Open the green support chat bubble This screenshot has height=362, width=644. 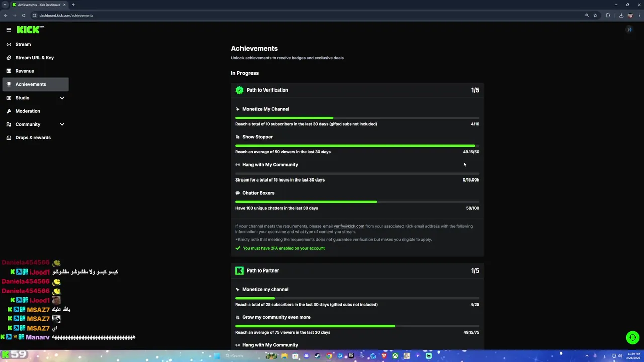(632, 338)
